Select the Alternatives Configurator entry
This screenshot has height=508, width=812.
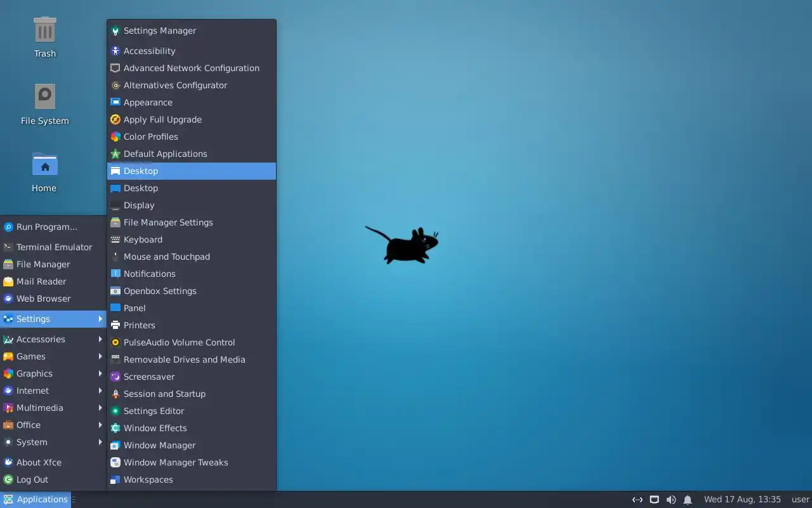[192, 85]
